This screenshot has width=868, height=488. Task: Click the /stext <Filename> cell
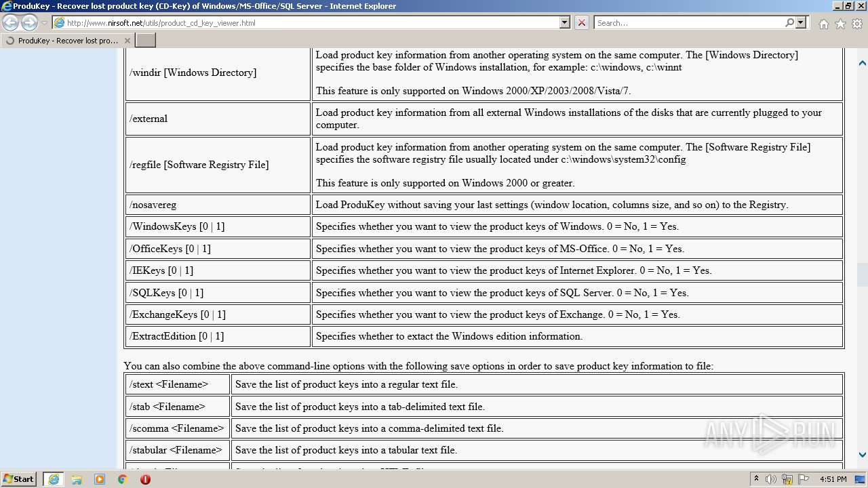click(x=178, y=384)
